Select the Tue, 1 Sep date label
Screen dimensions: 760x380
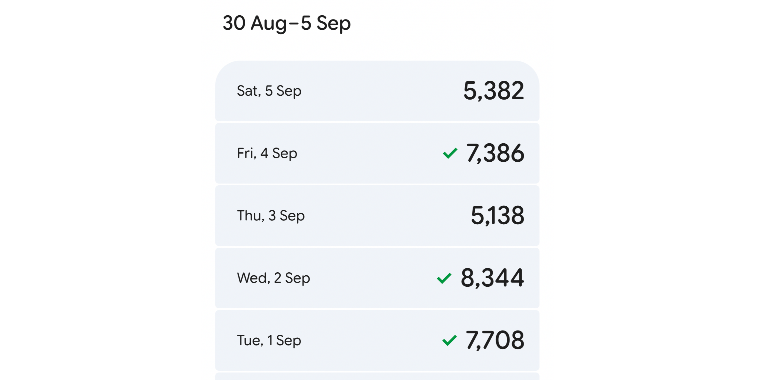click(x=269, y=341)
